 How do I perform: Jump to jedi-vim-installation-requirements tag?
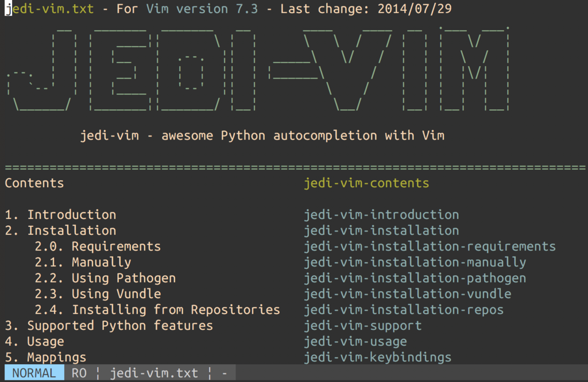430,246
